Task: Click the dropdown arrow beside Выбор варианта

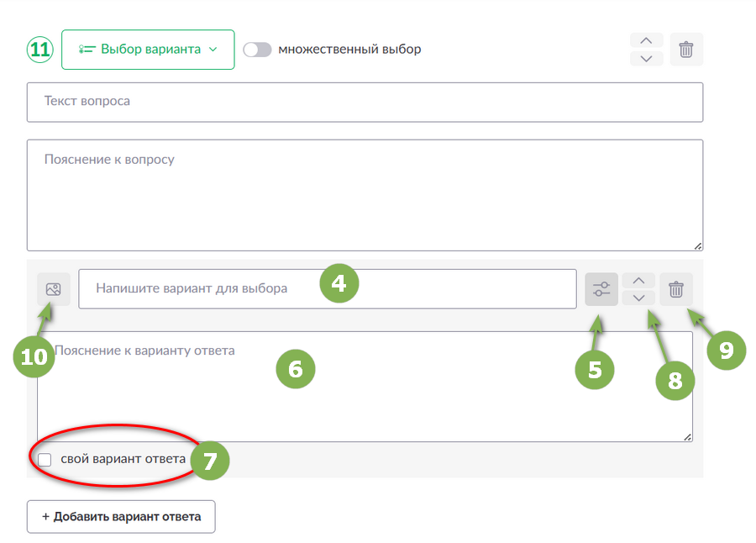Action: tap(213, 50)
